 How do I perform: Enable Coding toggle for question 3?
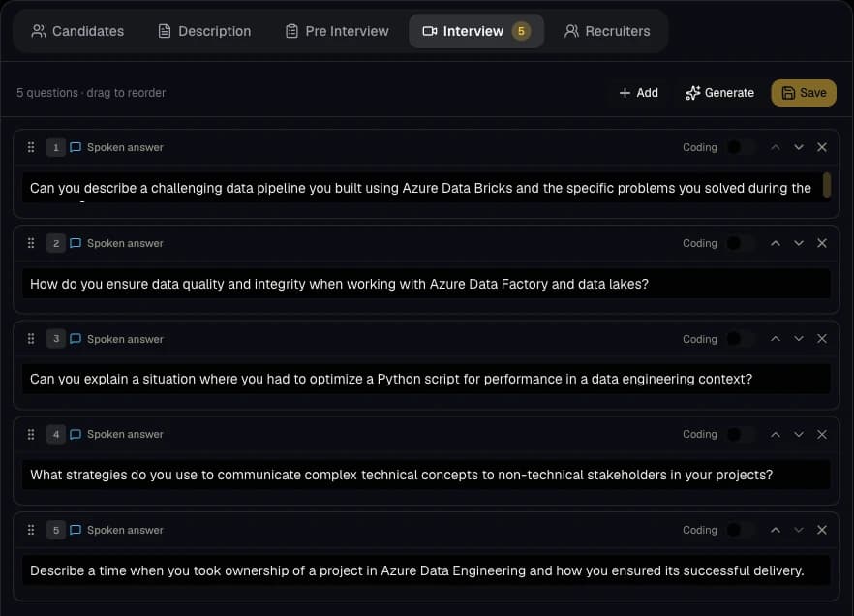(740, 339)
